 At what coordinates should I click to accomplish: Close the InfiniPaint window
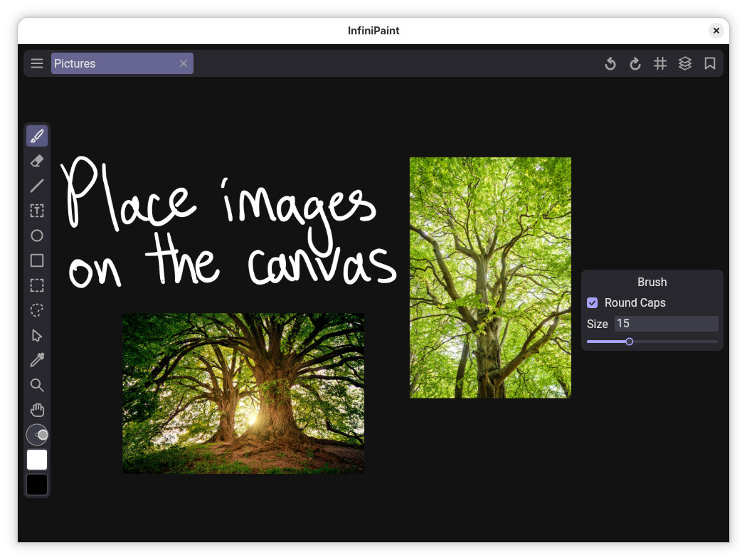716,31
